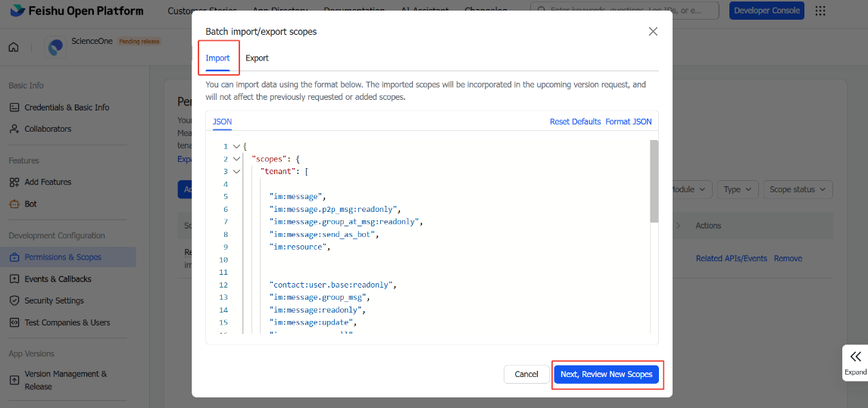Click the Add Features grid icon

click(14, 182)
